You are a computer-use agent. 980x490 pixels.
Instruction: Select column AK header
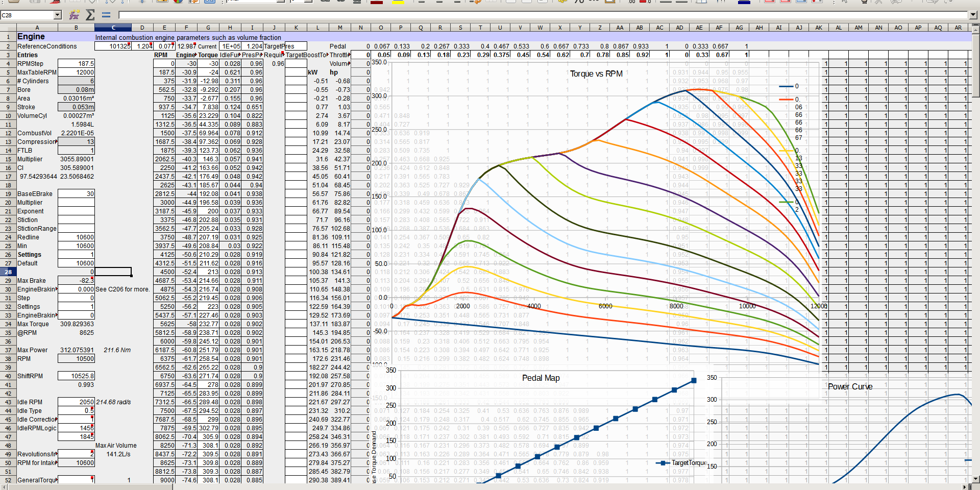[819, 28]
